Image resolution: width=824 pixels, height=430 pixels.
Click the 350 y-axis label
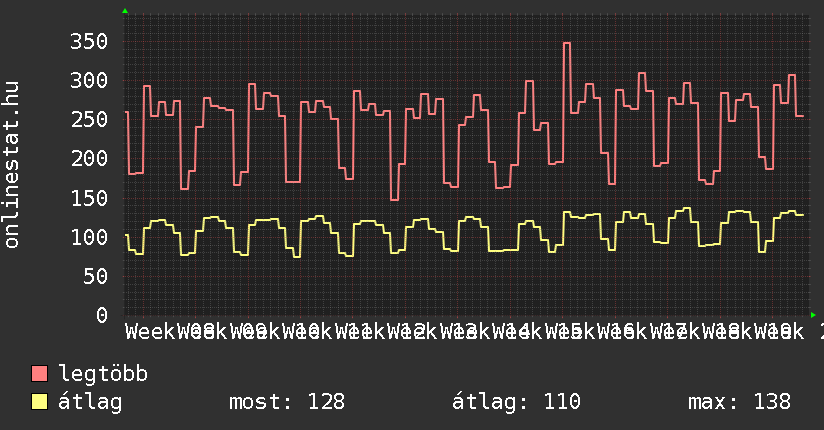(89, 42)
